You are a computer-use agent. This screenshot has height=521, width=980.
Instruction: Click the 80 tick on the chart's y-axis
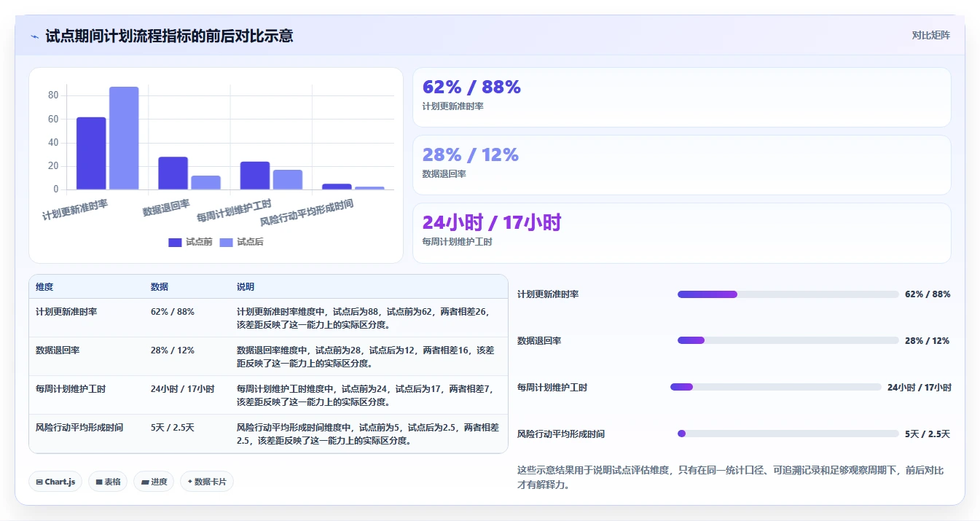(x=53, y=95)
